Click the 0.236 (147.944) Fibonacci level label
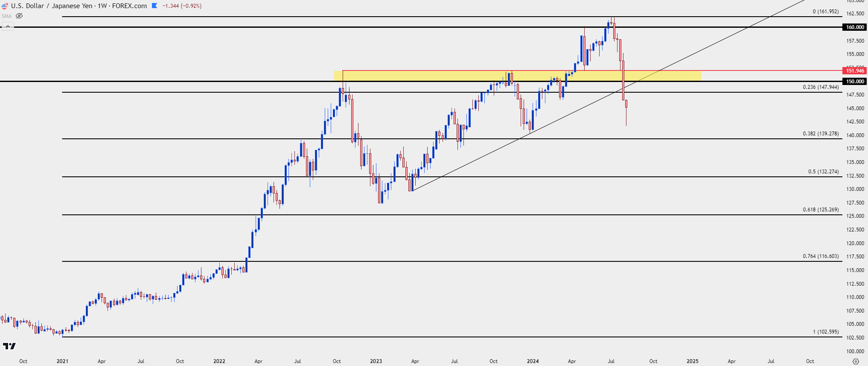This screenshot has height=366, width=868. click(821, 87)
